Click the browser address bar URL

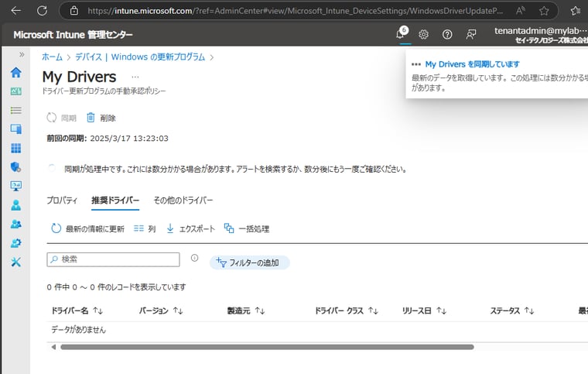coord(295,11)
